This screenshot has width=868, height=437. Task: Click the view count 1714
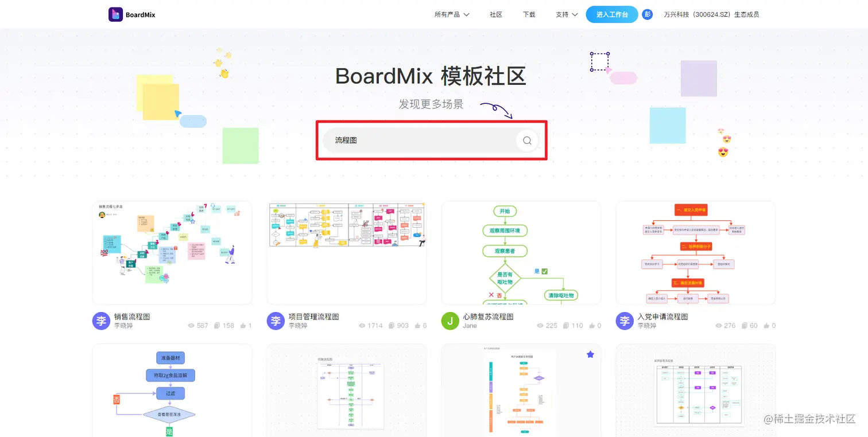click(375, 326)
